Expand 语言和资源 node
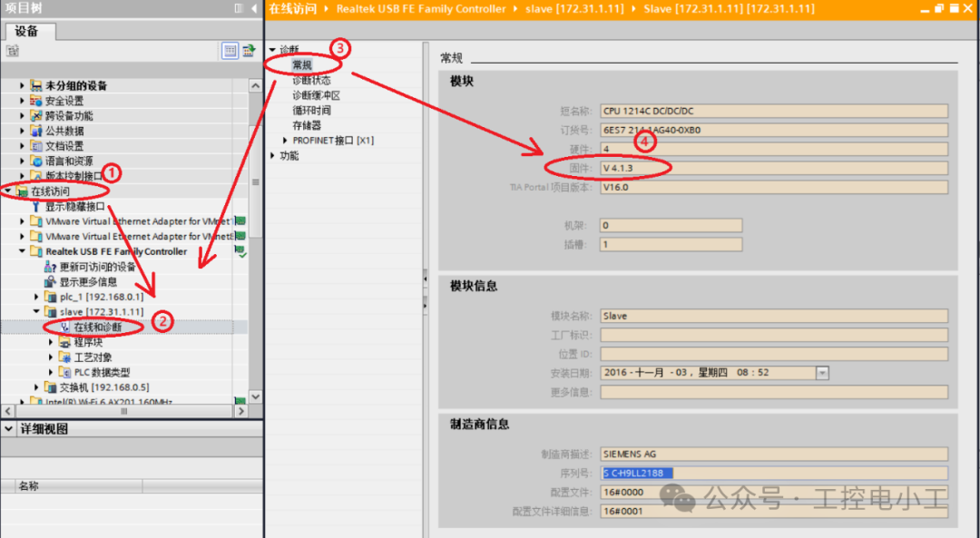This screenshot has width=980, height=538. (22, 161)
